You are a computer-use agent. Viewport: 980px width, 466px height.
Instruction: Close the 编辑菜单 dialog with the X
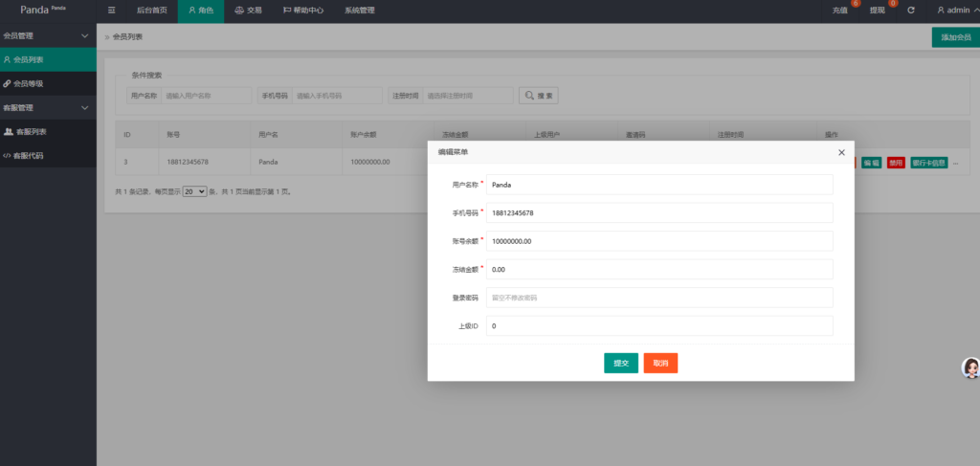pos(841,152)
